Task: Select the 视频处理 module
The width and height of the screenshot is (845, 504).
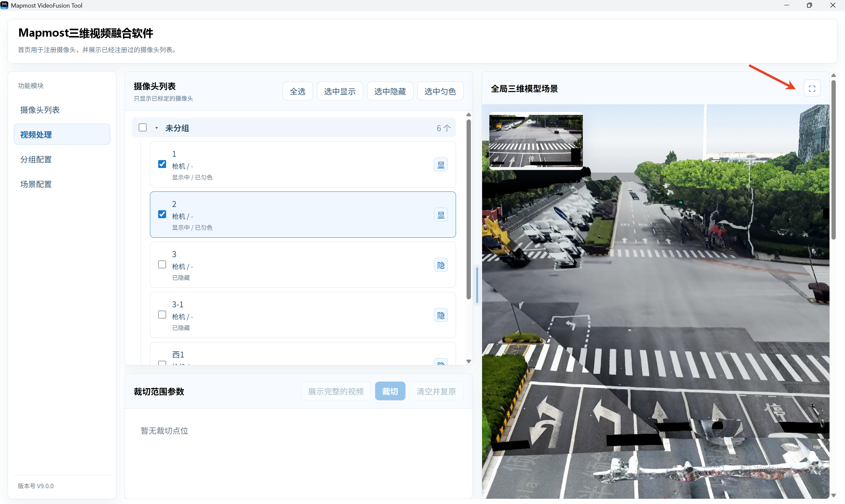Action: [62, 135]
